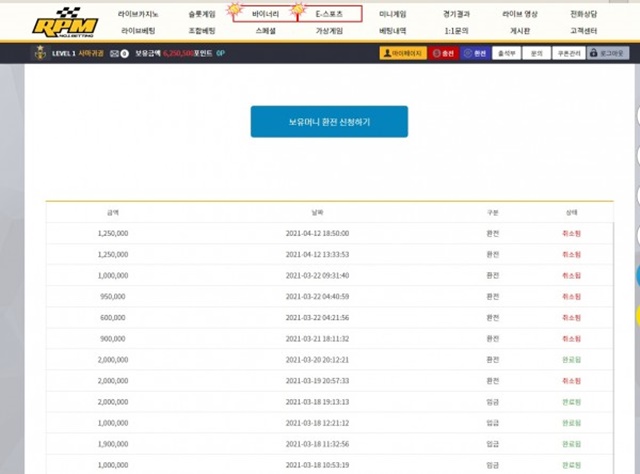The height and width of the screenshot is (474, 640).
Task: Click the 950,000 amount cell
Action: click(x=113, y=296)
